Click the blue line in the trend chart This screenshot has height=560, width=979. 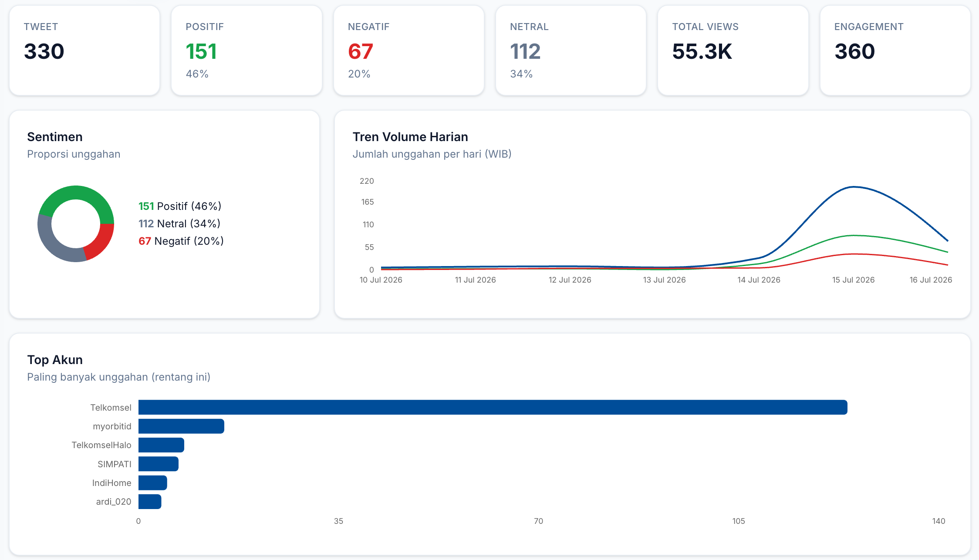coord(854,187)
